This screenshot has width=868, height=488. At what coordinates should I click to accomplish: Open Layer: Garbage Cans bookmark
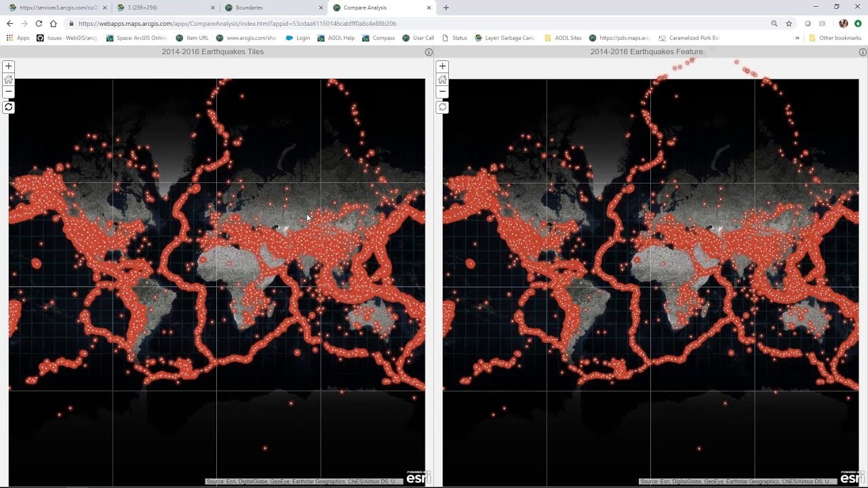[505, 38]
